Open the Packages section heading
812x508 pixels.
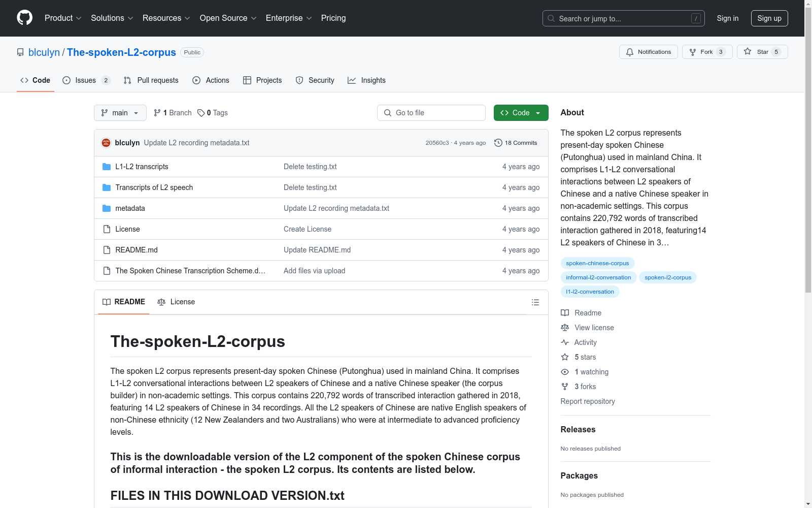(579, 475)
